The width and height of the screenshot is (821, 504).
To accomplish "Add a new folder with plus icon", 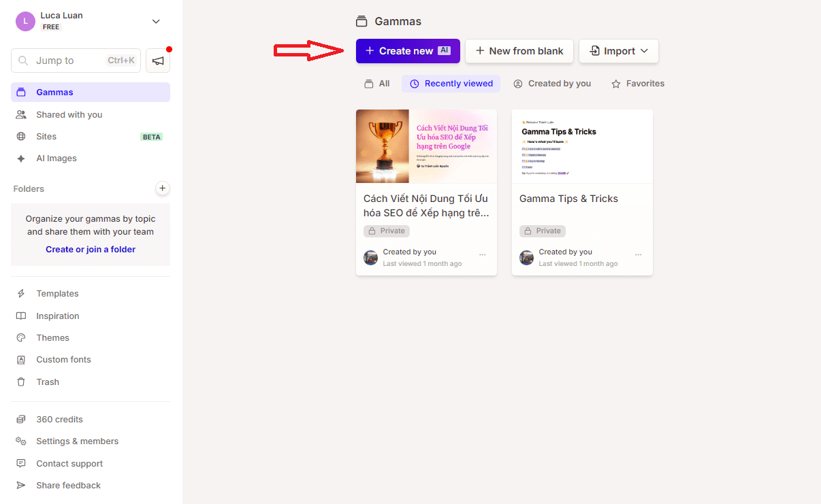I will point(162,188).
